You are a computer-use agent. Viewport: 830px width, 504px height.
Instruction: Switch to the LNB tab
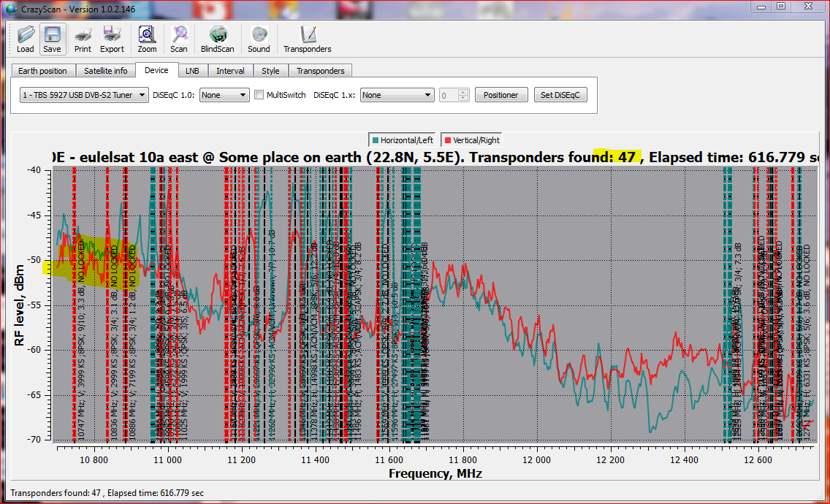(192, 71)
